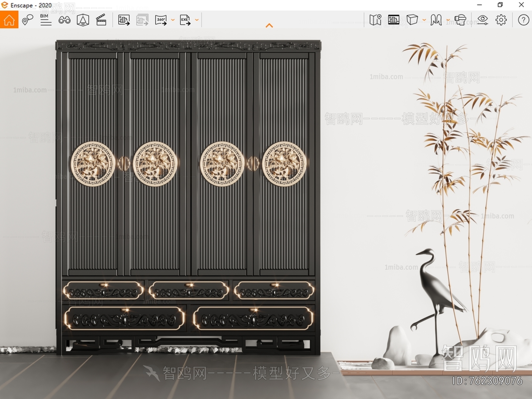Open general settings gear icon

(501, 20)
